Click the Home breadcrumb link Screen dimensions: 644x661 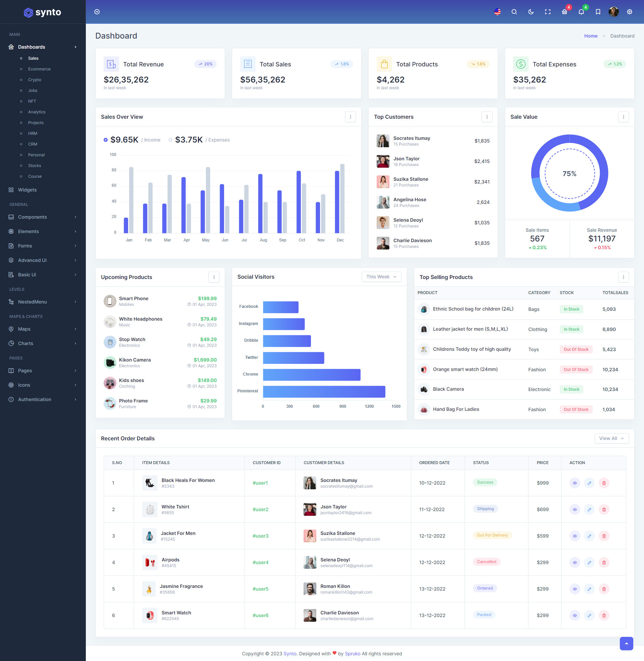tap(591, 36)
